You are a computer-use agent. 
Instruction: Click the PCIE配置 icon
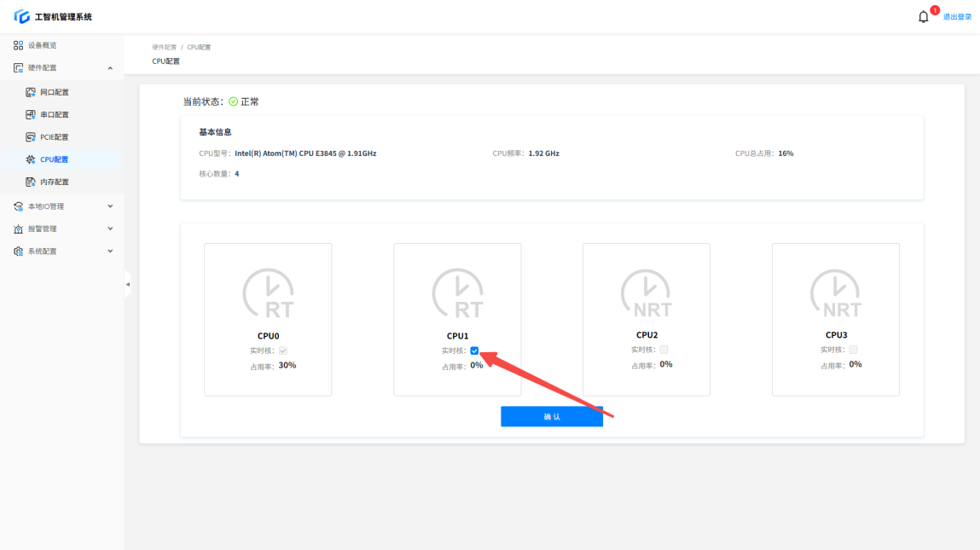(30, 137)
